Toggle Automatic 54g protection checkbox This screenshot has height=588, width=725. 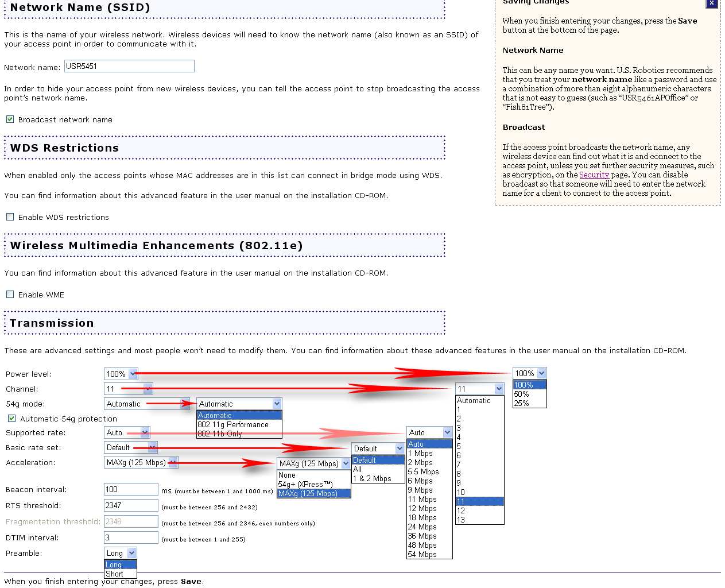11,419
